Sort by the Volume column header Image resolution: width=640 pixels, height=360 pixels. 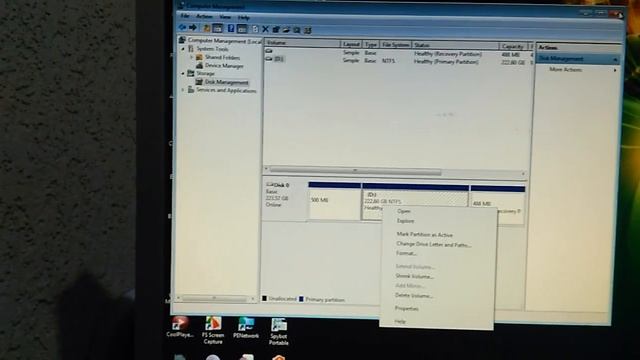[302, 42]
